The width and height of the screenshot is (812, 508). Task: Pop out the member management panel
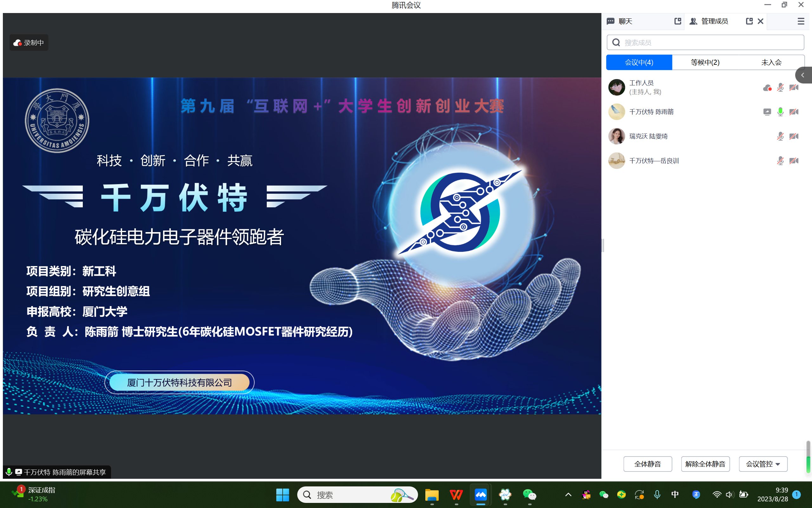[x=749, y=21]
